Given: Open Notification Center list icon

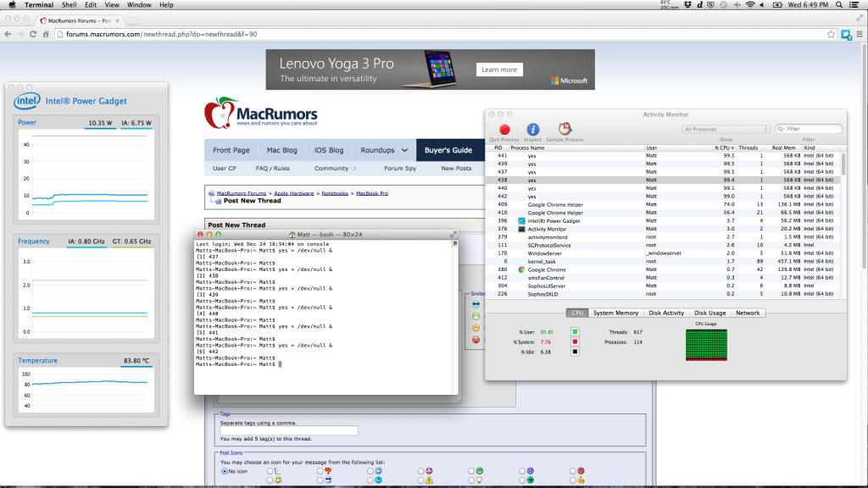Looking at the screenshot, I should (x=854, y=5).
